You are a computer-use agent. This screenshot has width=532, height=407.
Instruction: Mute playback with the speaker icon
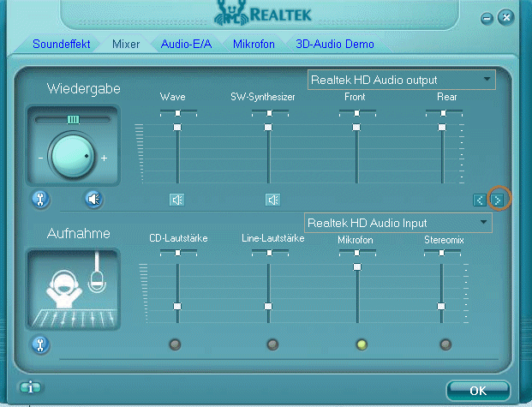pyautogui.click(x=93, y=200)
